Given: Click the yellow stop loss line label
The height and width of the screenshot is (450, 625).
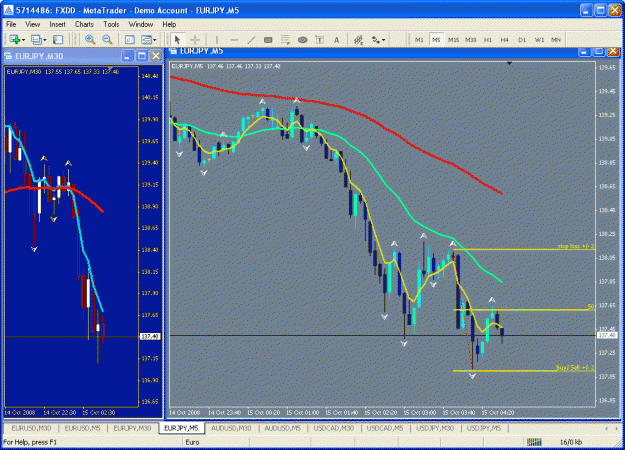Looking at the screenshot, I should (x=576, y=246).
